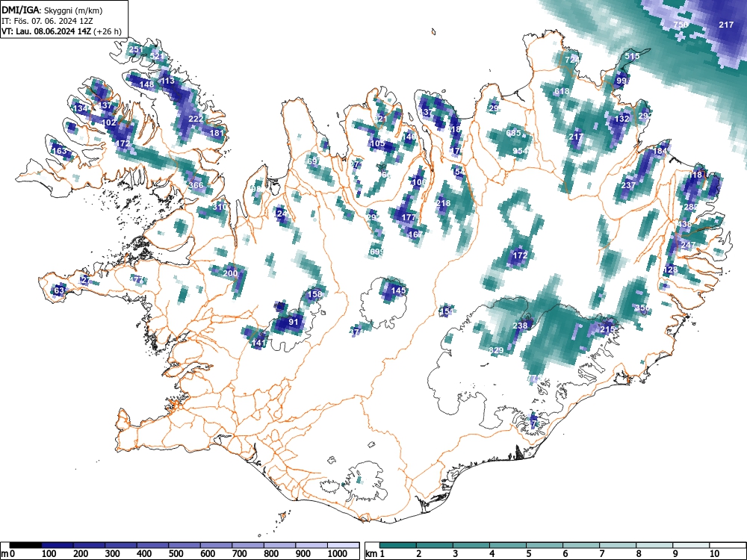Click the visibility value 113 on the map

(x=167, y=81)
